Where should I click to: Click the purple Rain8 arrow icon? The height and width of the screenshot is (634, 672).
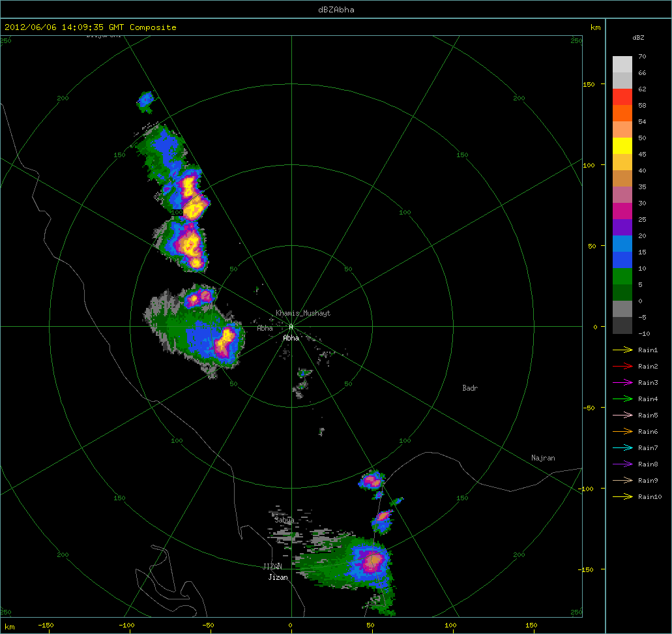pyautogui.click(x=623, y=464)
